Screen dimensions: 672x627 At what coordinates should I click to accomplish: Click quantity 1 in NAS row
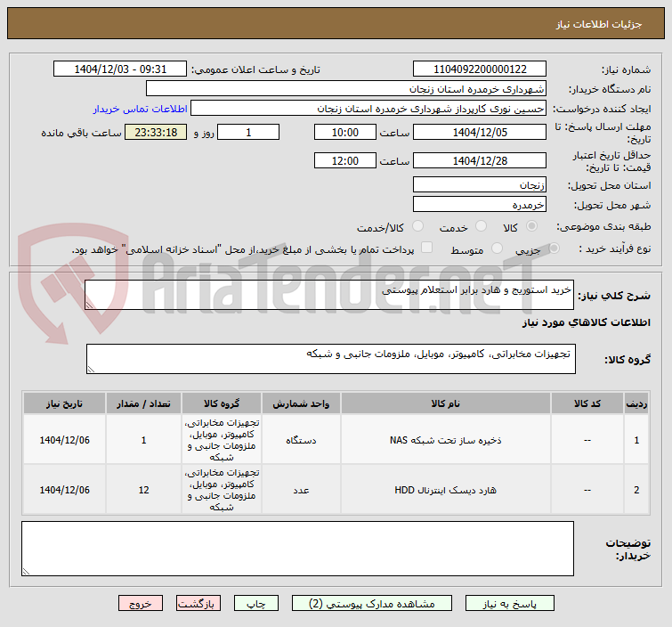(x=143, y=440)
